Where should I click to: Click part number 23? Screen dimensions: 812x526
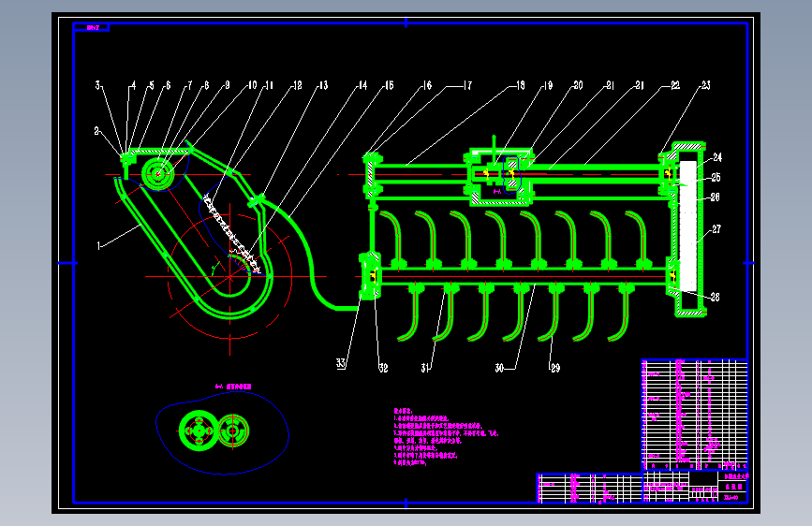[x=706, y=85]
